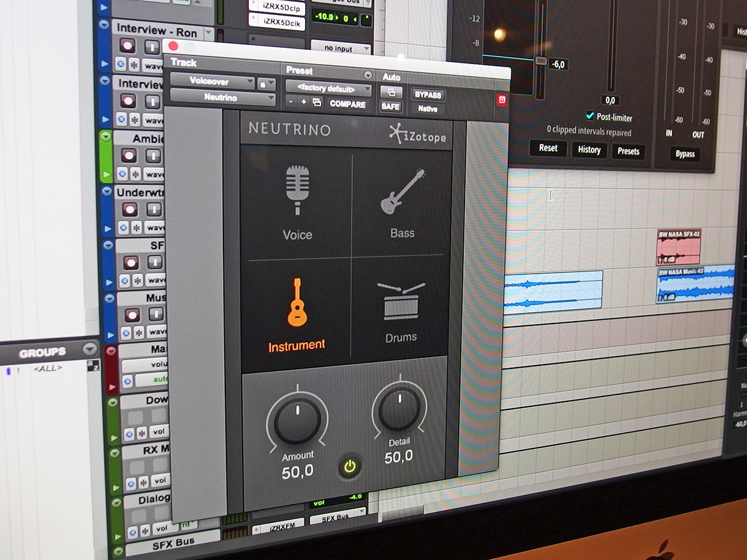Screen dimensions: 747x560
Task: Record-enable the Underwriting track
Action: (130, 209)
